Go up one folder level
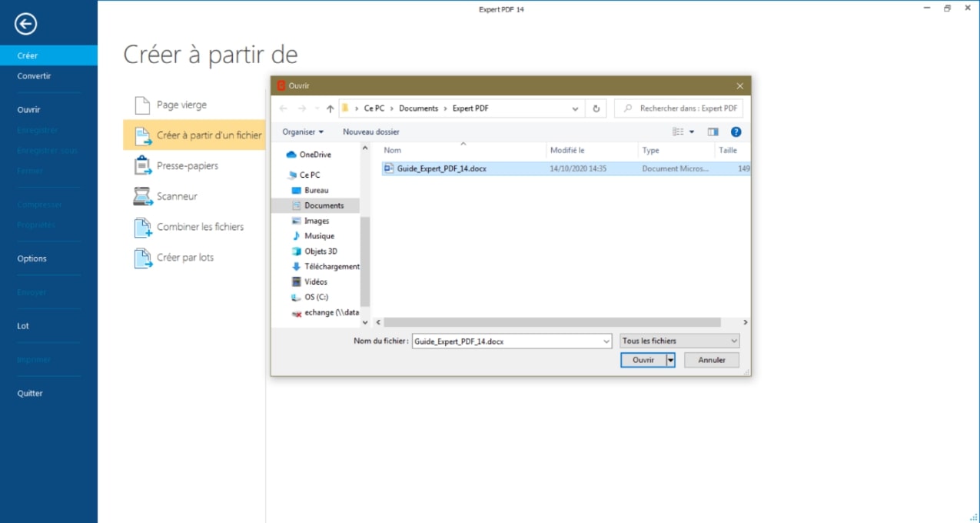Viewport: 980px width, 523px height. point(330,108)
